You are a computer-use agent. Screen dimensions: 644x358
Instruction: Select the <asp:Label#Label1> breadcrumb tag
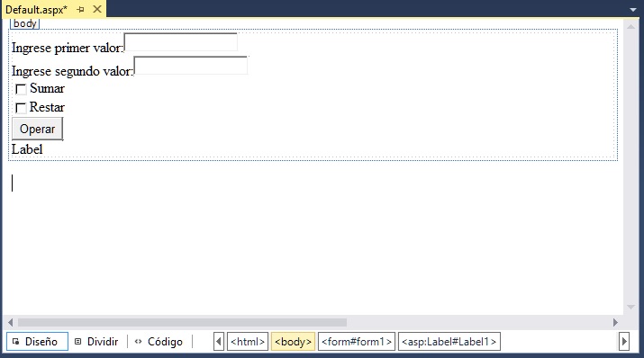pos(449,342)
